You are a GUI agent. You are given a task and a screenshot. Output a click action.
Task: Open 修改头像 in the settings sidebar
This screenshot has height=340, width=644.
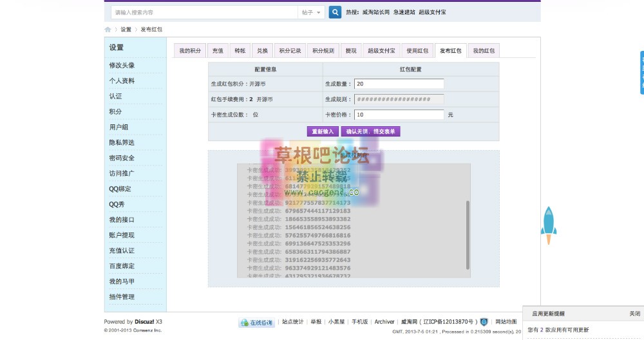pos(122,65)
